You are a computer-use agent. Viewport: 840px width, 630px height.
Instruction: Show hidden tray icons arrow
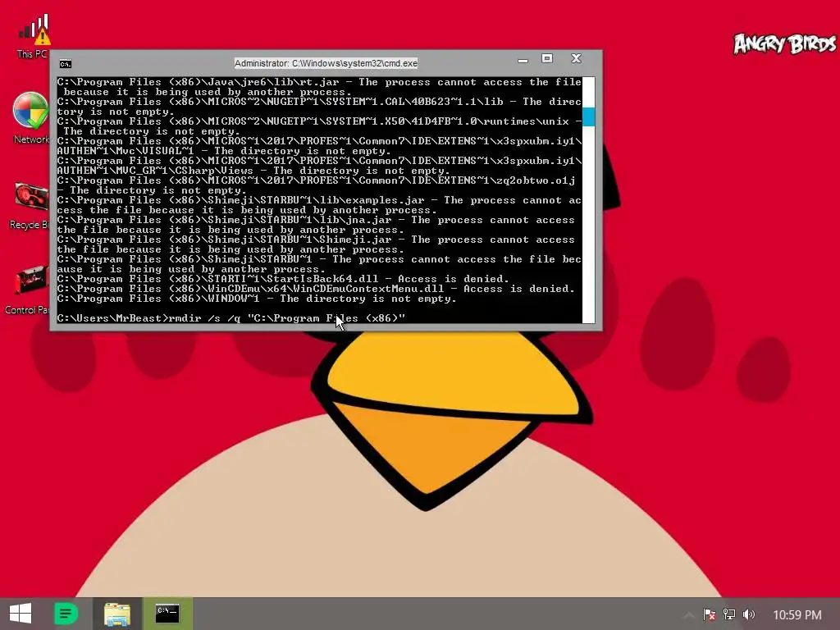click(x=689, y=614)
